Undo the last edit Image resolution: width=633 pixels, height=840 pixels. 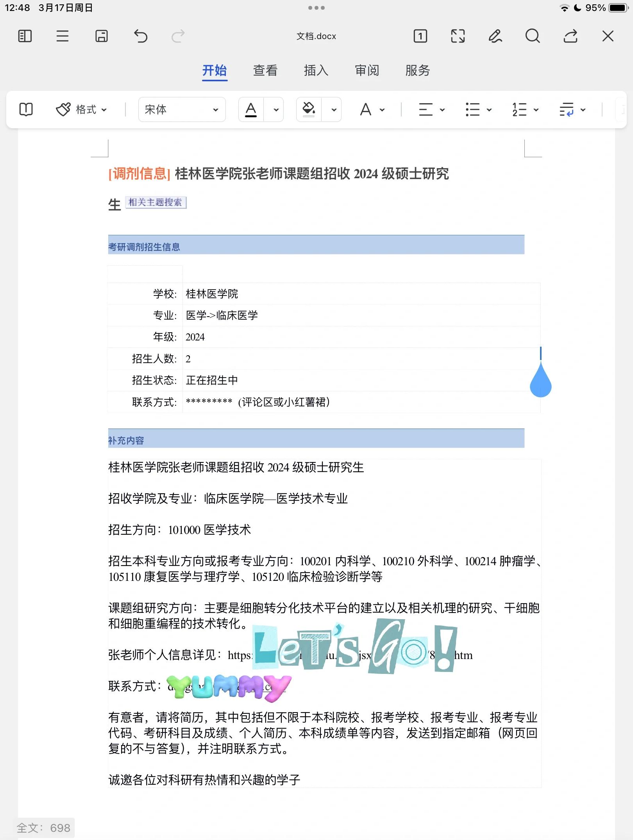click(x=141, y=36)
